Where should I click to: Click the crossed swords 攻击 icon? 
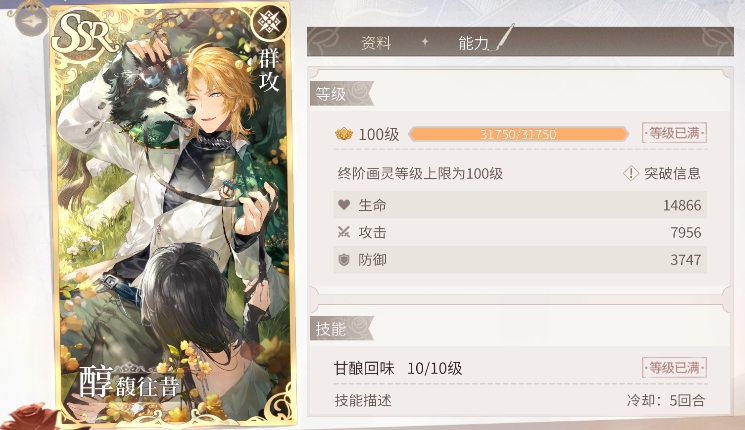pos(344,232)
